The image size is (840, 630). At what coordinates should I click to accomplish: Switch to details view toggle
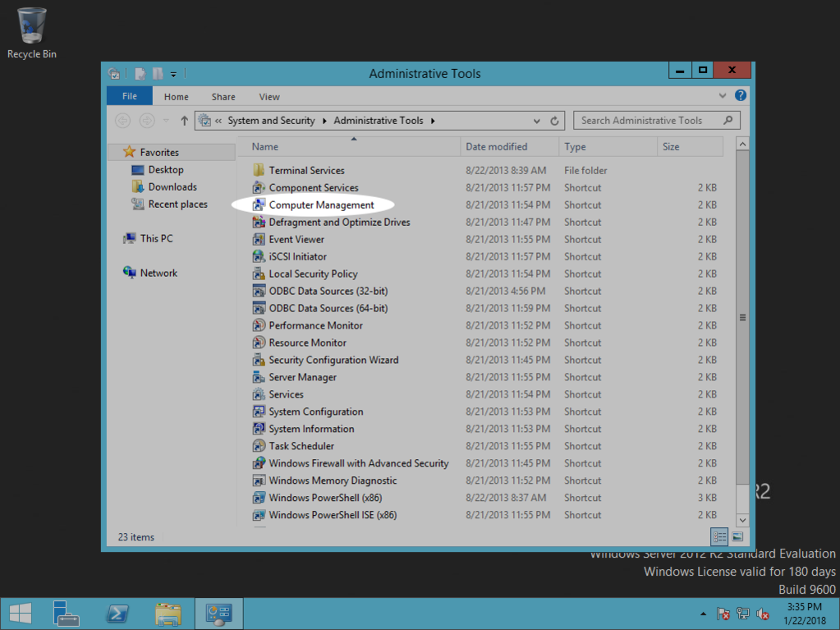pos(720,537)
